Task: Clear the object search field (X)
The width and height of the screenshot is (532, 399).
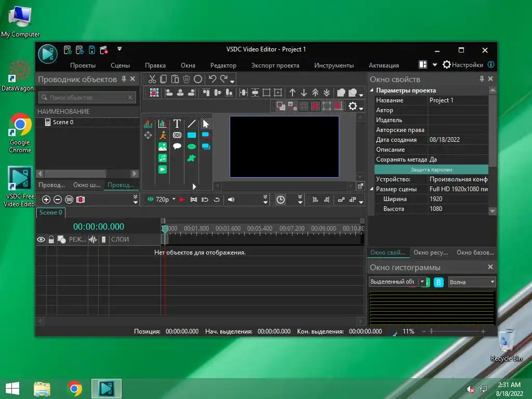Action: click(130, 97)
